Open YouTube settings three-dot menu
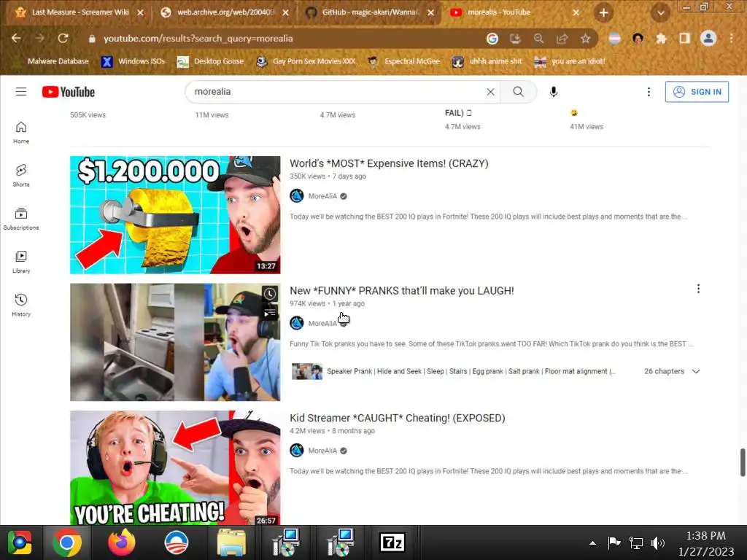This screenshot has height=560, width=747. [649, 91]
